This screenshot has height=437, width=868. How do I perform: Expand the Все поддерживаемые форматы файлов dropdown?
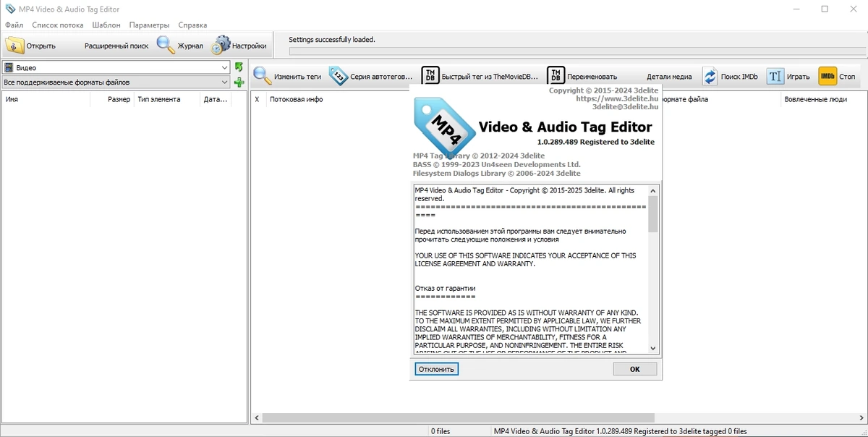tap(225, 82)
